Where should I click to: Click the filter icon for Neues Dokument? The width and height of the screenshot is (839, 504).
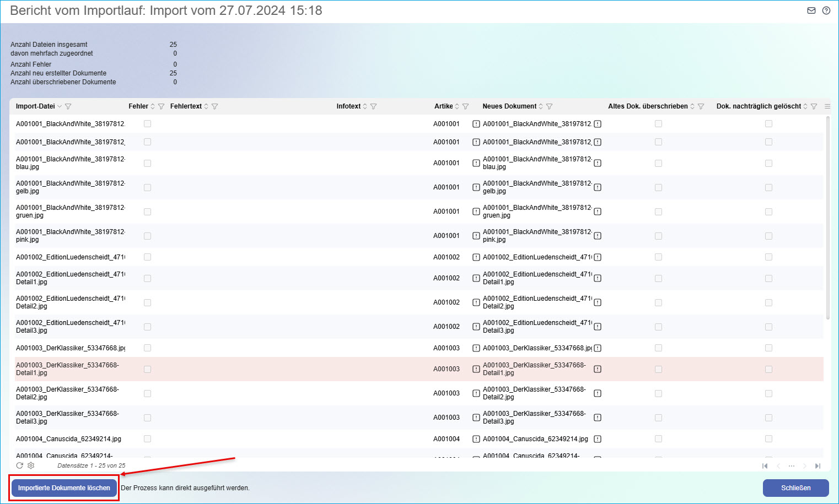[549, 106]
